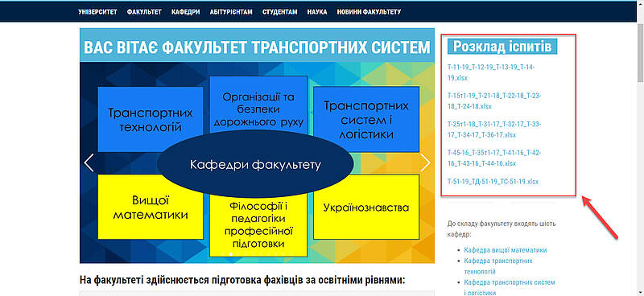Screen dimensions: 644x296
Task: Open the T-25т1-18_T-31-17 schedule xlsx link
Action: click(x=494, y=129)
